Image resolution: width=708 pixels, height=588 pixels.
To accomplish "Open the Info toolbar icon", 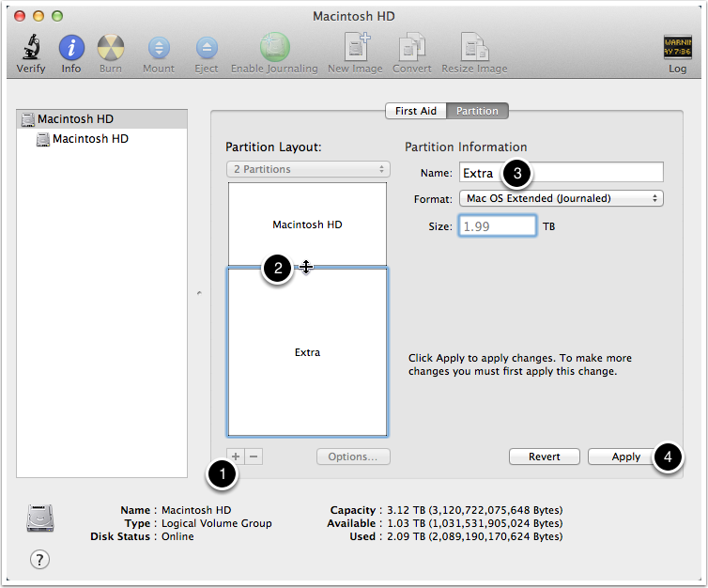I will click(x=71, y=47).
